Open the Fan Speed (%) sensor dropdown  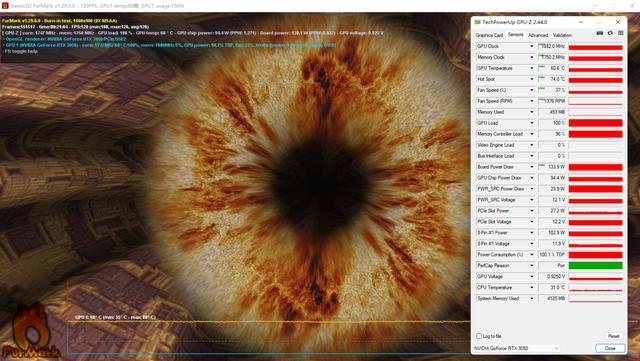pyautogui.click(x=531, y=90)
